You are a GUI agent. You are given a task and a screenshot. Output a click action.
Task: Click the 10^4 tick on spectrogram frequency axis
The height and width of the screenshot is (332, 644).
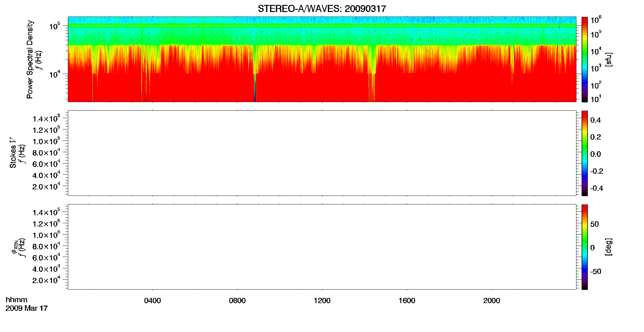(x=54, y=74)
